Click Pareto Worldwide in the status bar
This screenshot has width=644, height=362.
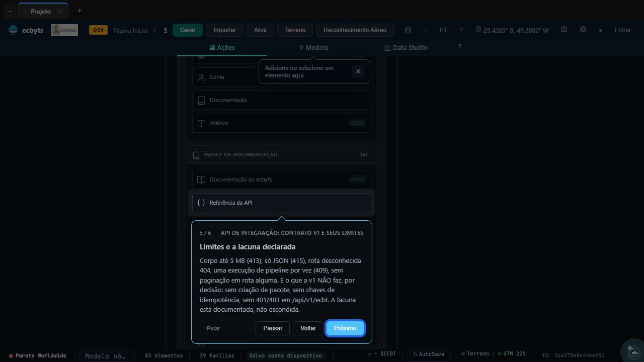coord(38,355)
